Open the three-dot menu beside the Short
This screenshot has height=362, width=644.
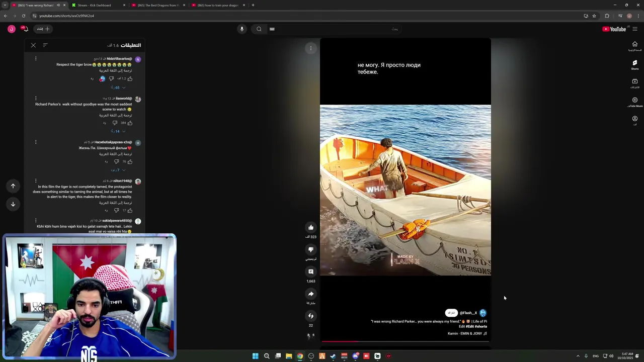tap(311, 48)
